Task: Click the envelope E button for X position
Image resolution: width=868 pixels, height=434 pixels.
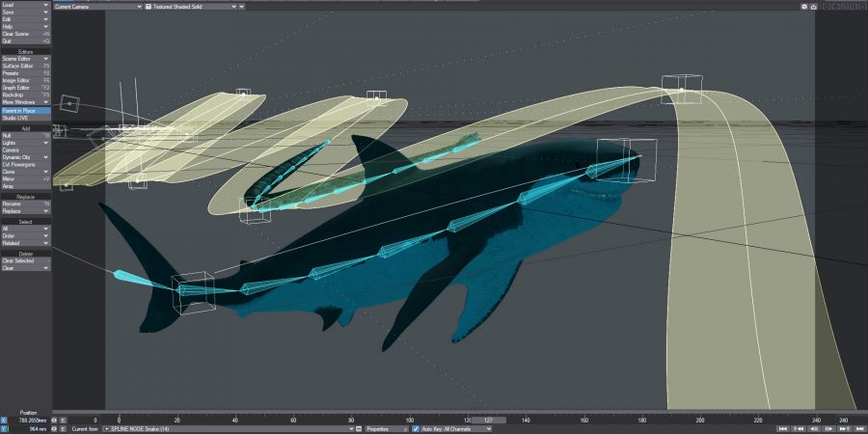Action: click(64, 420)
